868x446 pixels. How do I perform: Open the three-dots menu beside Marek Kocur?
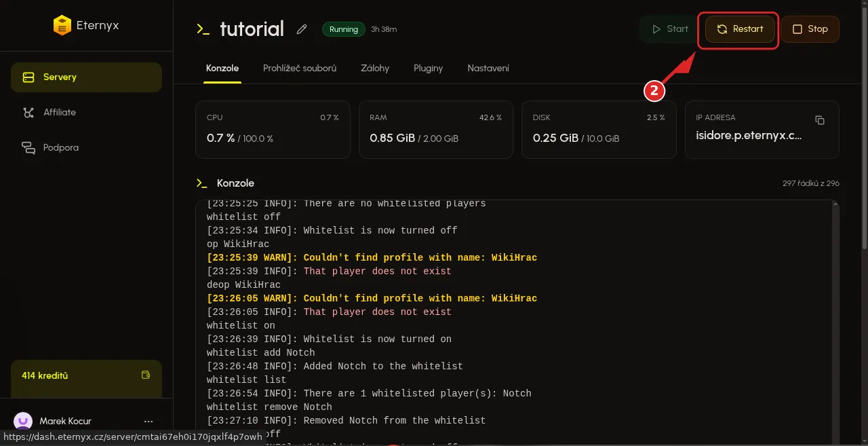coord(149,422)
